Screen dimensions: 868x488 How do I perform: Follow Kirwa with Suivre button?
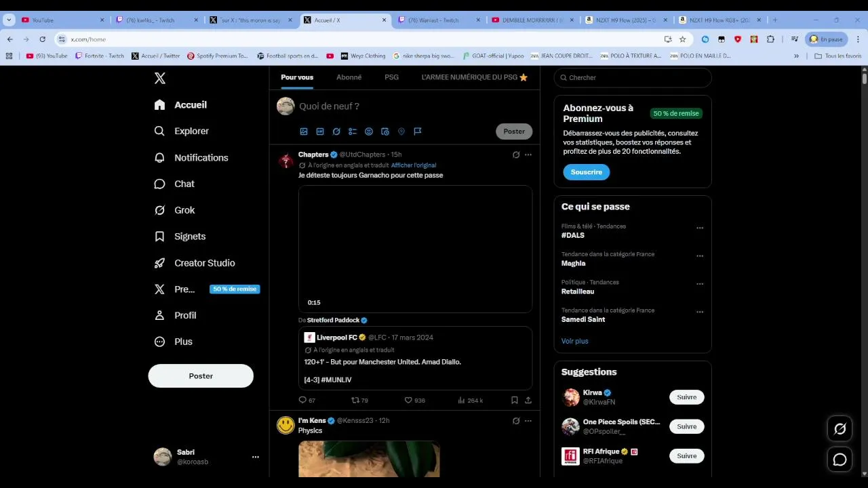click(687, 397)
